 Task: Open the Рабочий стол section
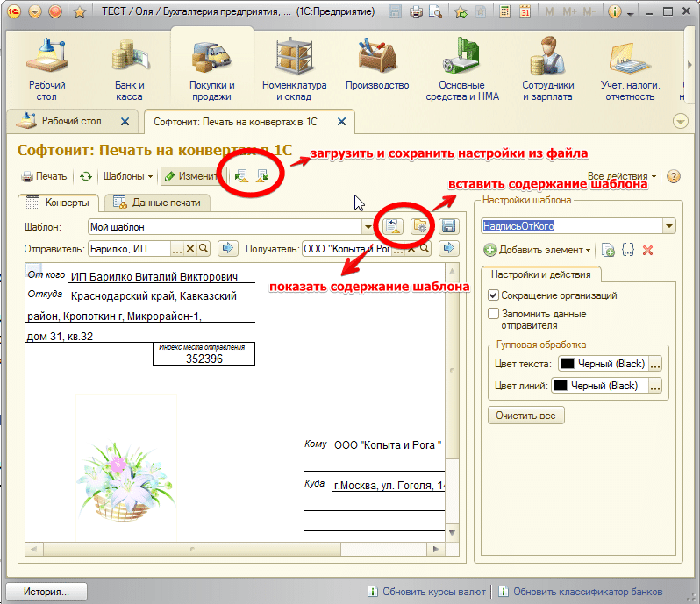pyautogui.click(x=46, y=70)
